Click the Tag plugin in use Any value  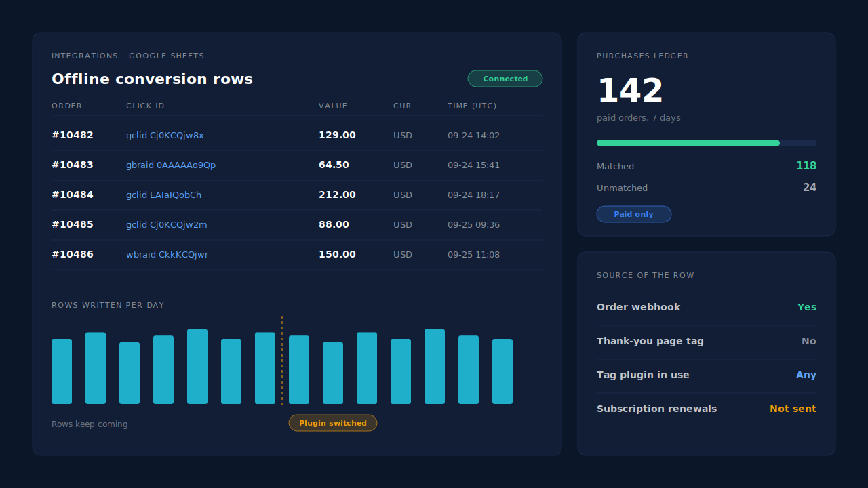pyautogui.click(x=806, y=375)
